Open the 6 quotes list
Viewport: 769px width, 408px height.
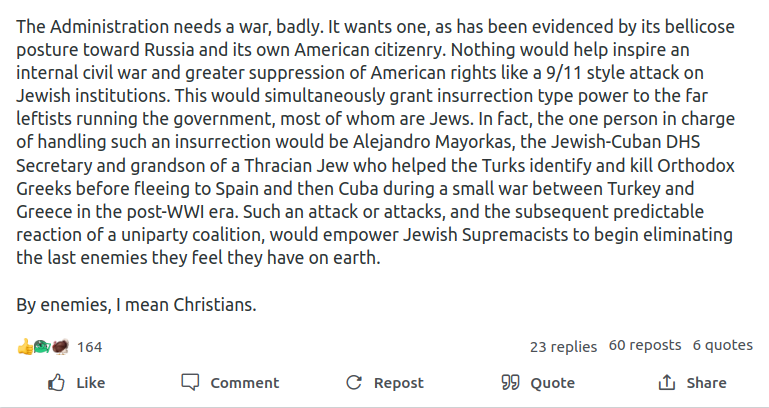tap(722, 346)
